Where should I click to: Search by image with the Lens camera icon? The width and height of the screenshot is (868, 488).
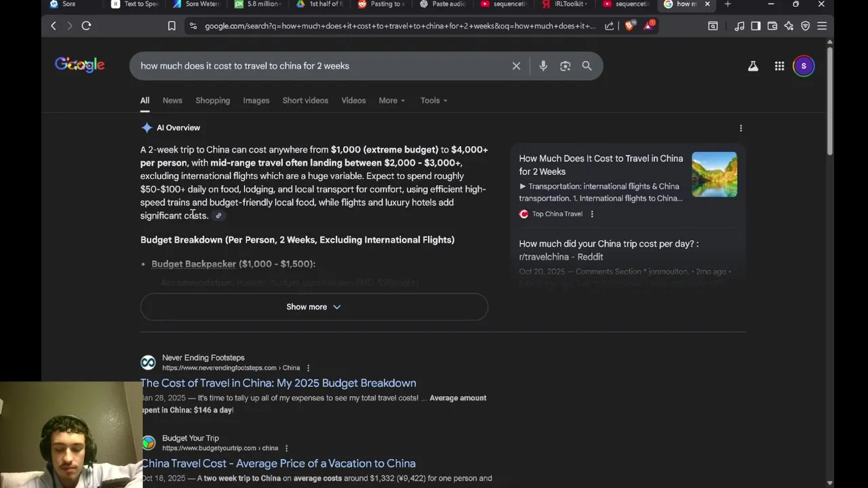tap(565, 66)
